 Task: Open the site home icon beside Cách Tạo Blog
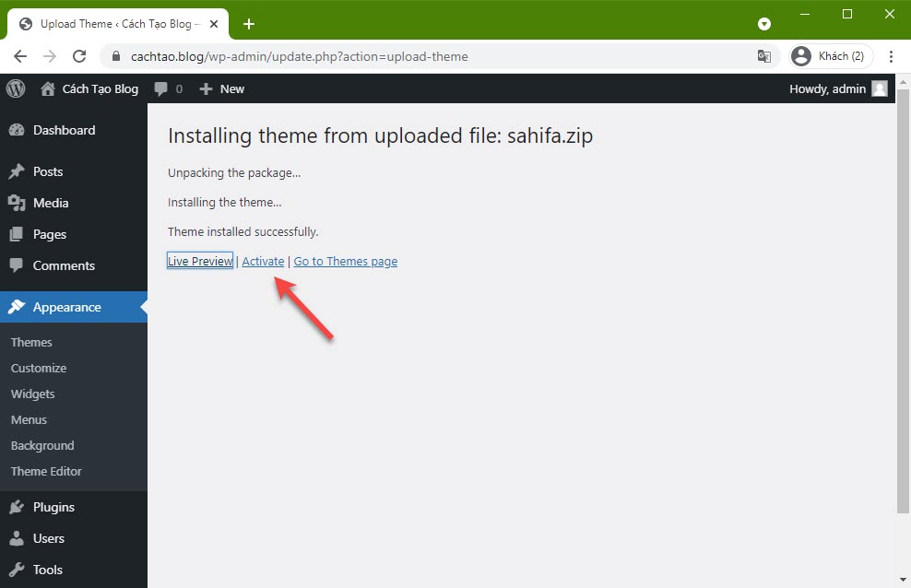coord(48,88)
